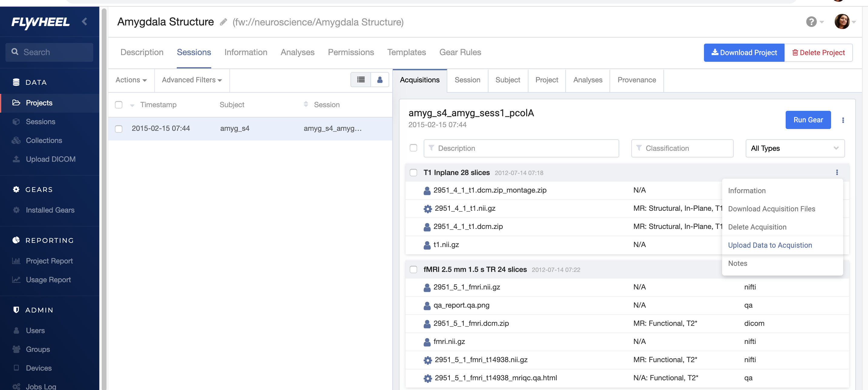The width and height of the screenshot is (868, 390).
Task: Open Project Report in the sidebar
Action: click(x=49, y=261)
